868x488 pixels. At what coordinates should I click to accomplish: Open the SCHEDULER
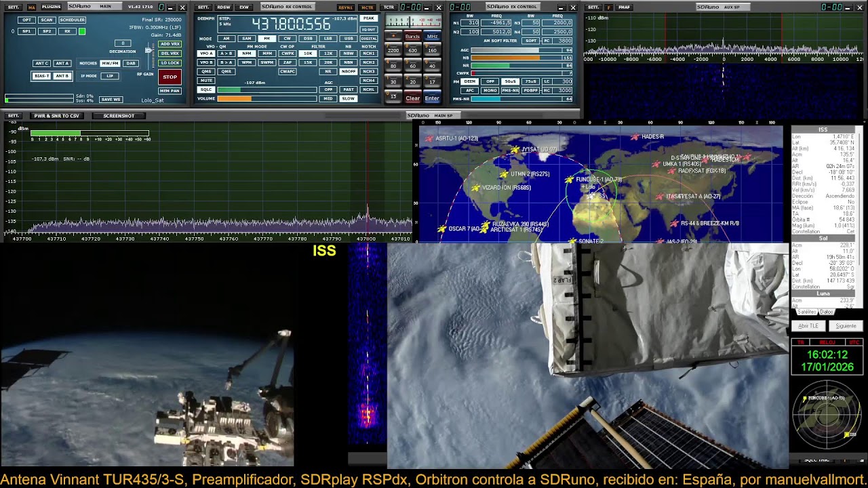72,20
